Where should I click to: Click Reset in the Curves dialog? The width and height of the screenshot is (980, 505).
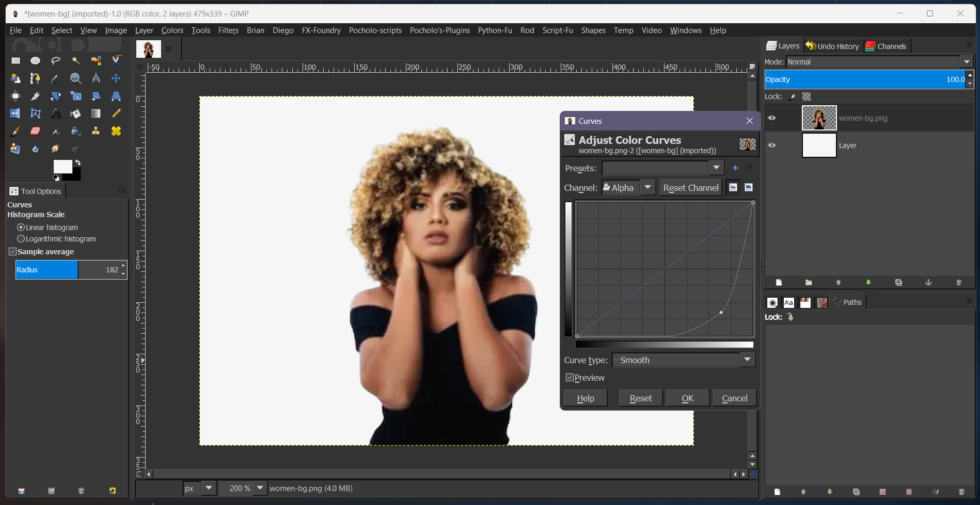pyautogui.click(x=640, y=398)
